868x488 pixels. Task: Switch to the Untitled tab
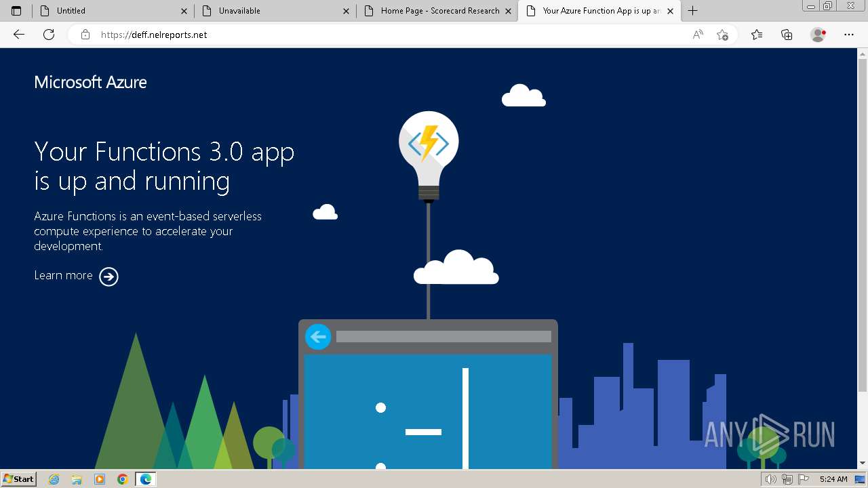point(113,11)
